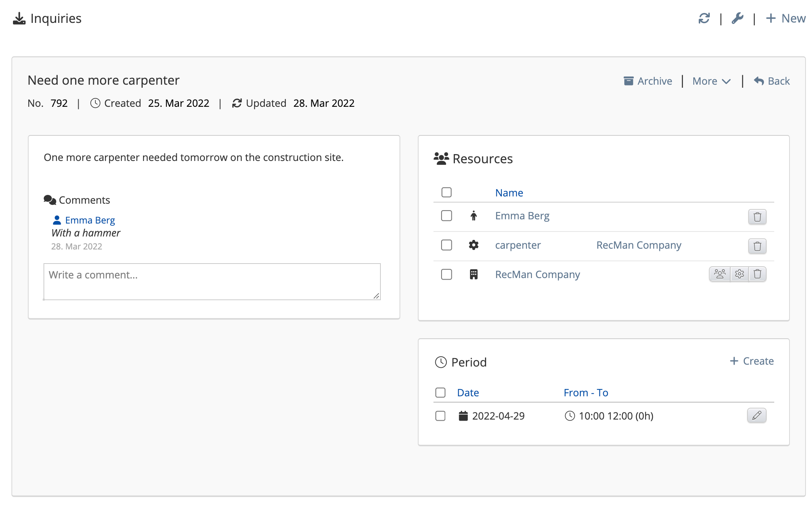Viewport: 812px width, 505px height.
Task: Toggle select-all checkbox in Resources header
Action: [x=446, y=192]
